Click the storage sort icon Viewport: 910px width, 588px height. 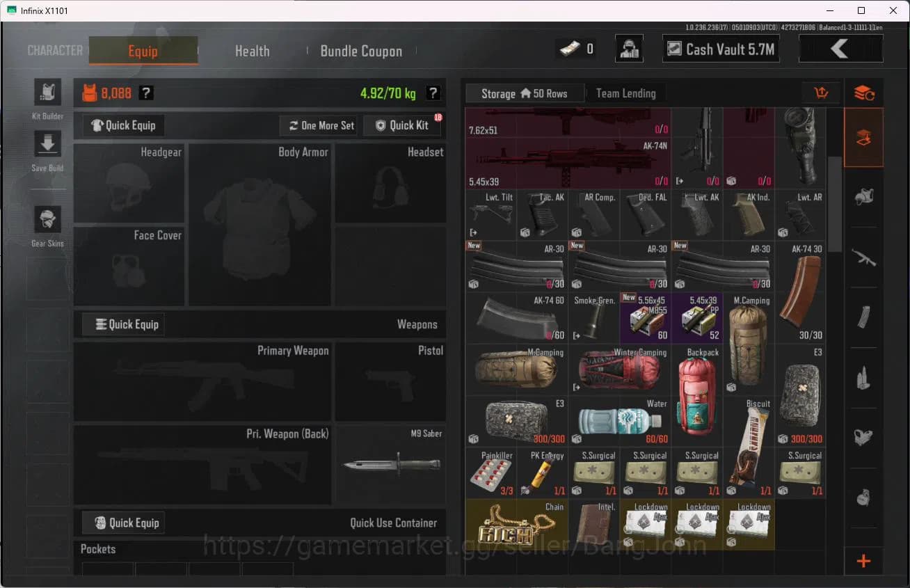click(821, 93)
